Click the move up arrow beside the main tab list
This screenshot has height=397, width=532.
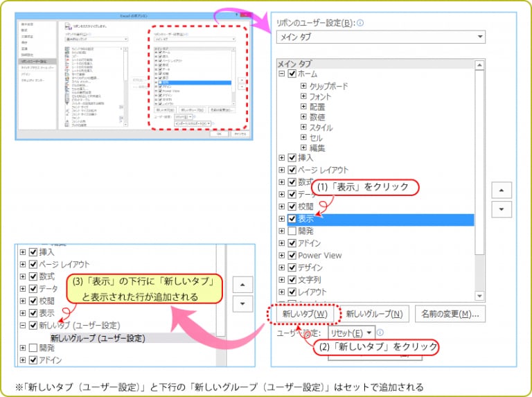501,190
